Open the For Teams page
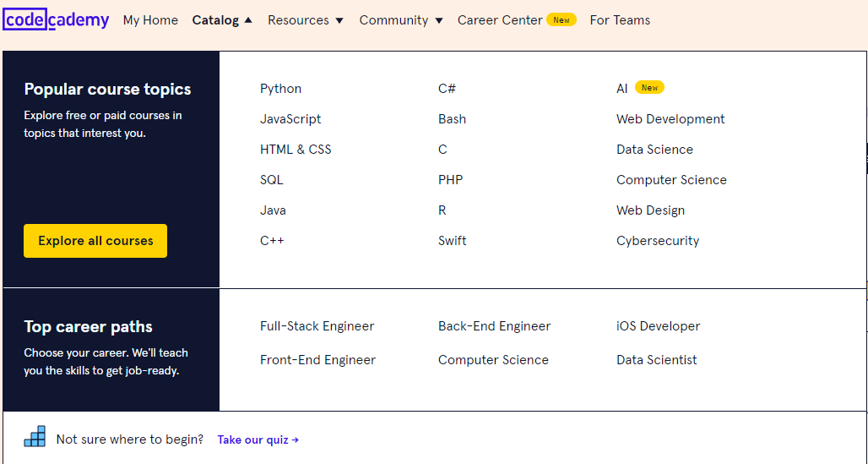Screen dimensions: 868x464 [x=620, y=20]
